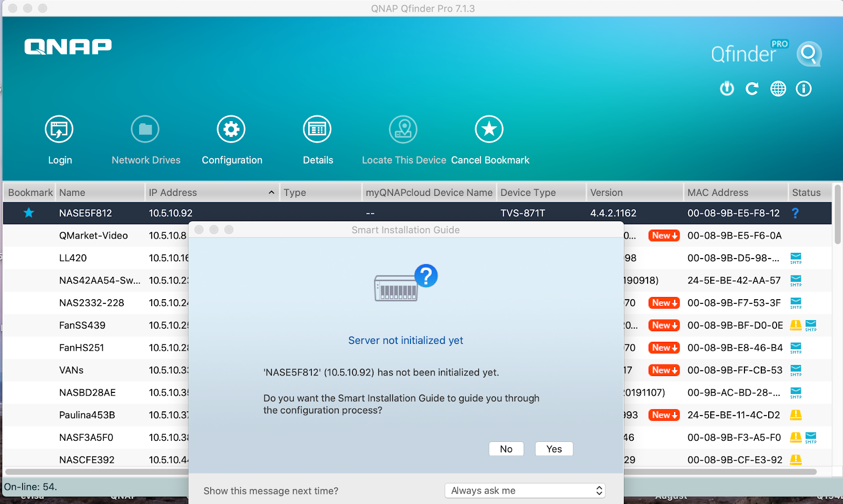Click the question-mark status icon for NASE5F812
This screenshot has height=504, width=843.
pyautogui.click(x=795, y=213)
